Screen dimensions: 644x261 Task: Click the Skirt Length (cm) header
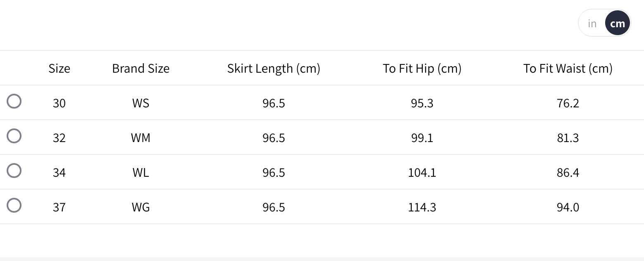tap(274, 69)
